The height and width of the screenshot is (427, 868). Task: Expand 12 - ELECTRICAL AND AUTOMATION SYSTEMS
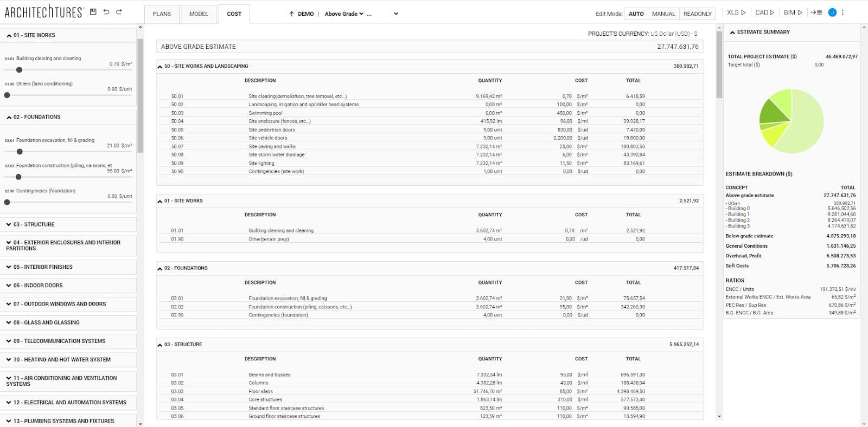68,403
